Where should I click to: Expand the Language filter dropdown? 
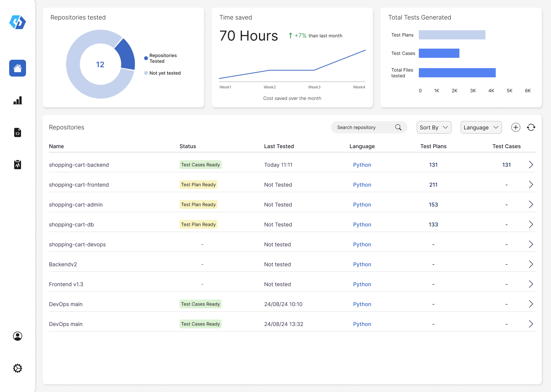coord(481,127)
